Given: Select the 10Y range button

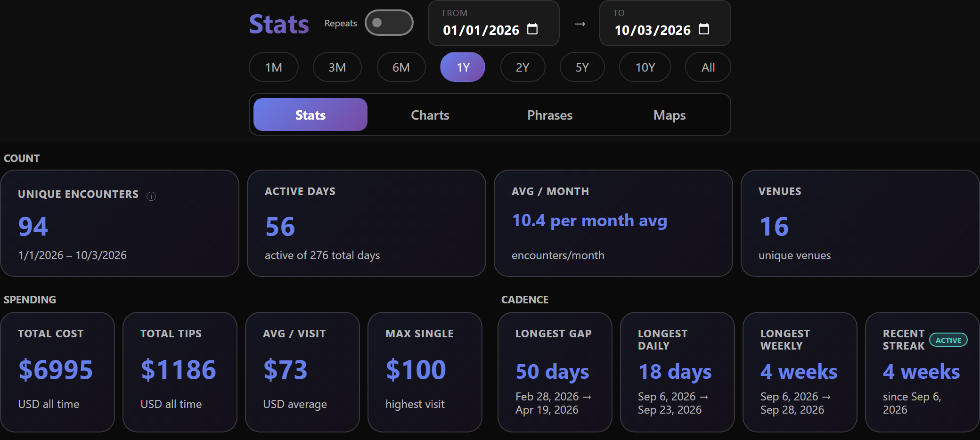Looking at the screenshot, I should point(645,67).
